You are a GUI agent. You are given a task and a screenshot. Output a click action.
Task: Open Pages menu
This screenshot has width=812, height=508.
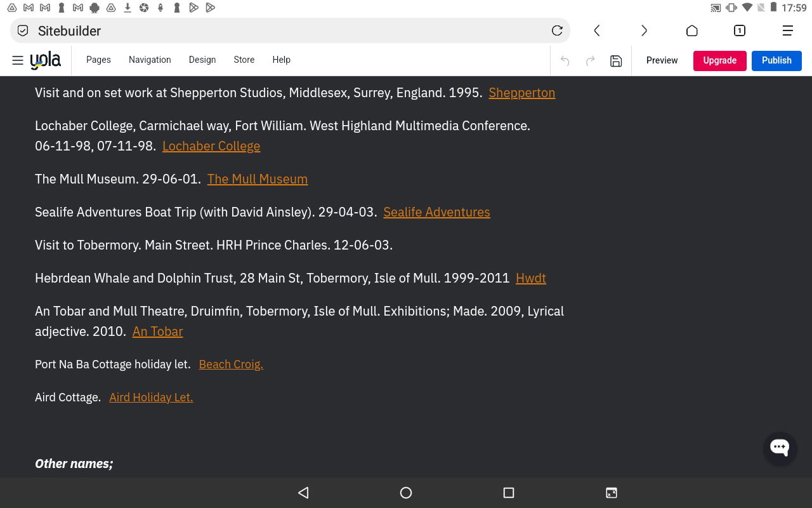pos(98,60)
